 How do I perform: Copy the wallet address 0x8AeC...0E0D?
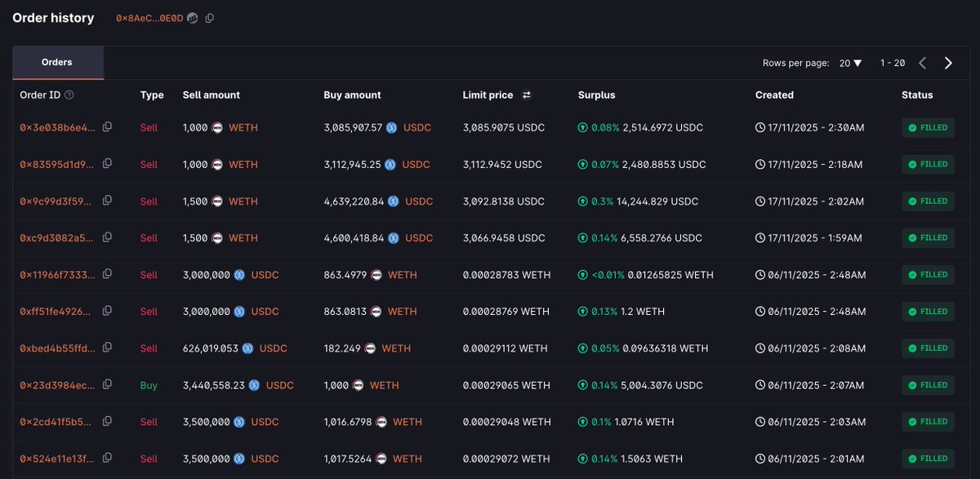(x=210, y=18)
